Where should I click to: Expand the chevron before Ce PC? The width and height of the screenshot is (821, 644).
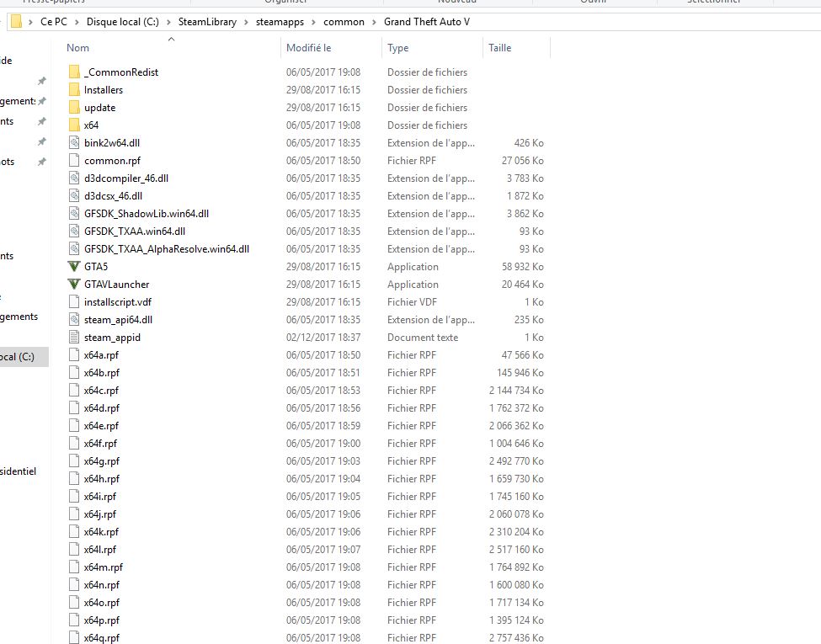30,22
